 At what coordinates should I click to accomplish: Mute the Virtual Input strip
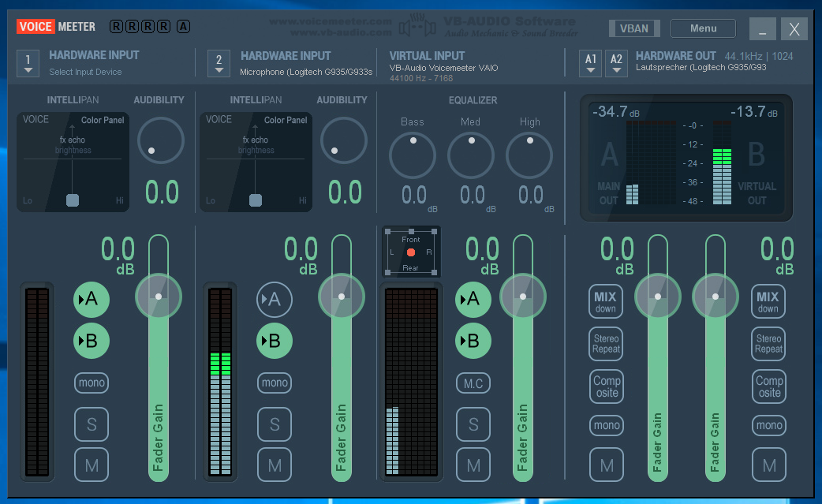click(x=473, y=465)
